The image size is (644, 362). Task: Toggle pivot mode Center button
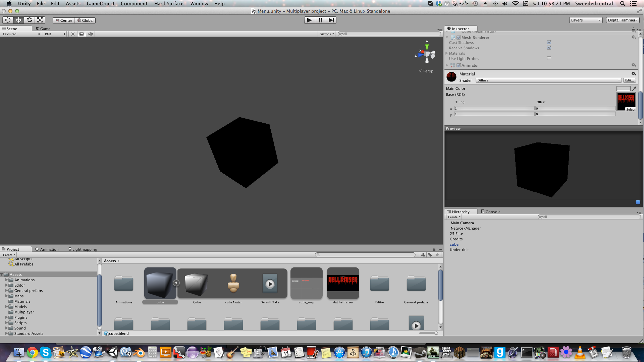64,20
